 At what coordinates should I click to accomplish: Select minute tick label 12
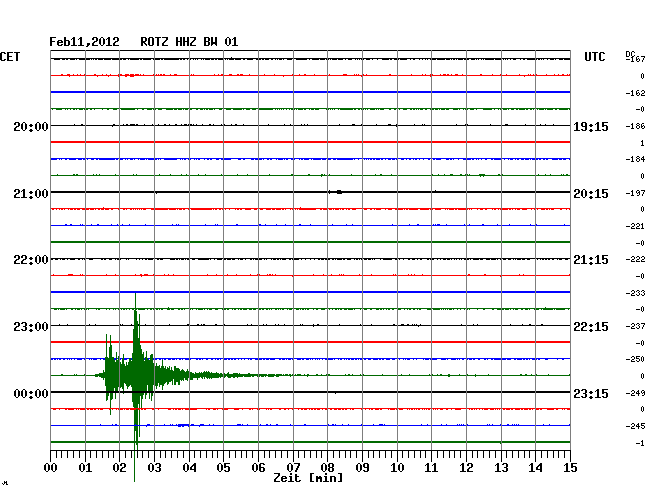466,468
